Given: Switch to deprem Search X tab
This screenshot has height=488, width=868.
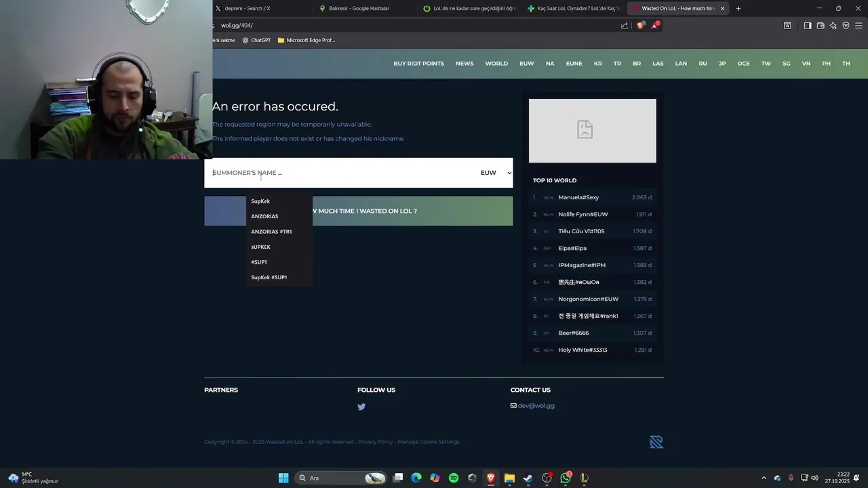Looking at the screenshot, I should (248, 8).
